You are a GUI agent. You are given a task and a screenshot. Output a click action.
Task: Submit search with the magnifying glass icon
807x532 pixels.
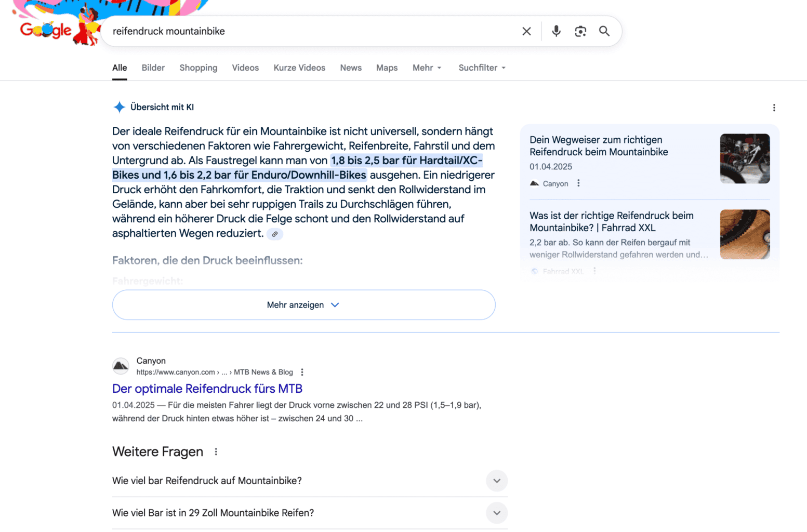click(x=604, y=31)
